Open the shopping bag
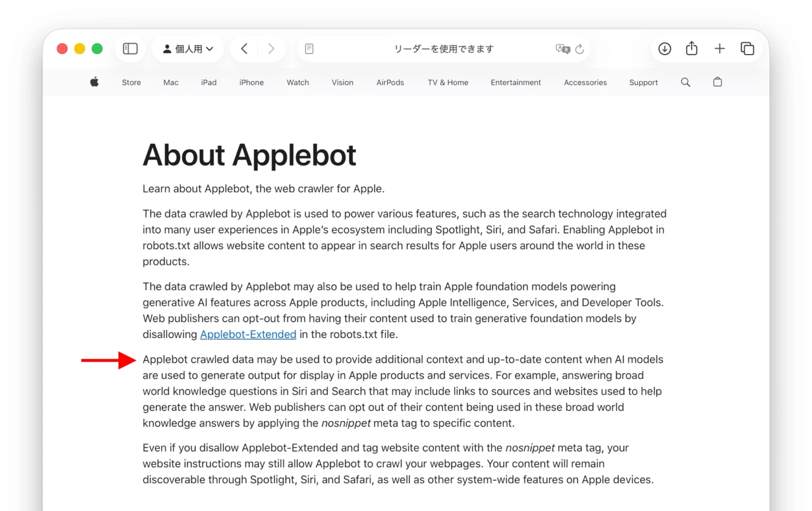812x511 pixels. [717, 82]
